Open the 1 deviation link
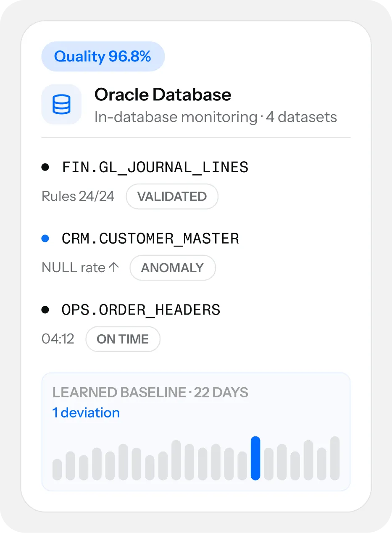 pos(86,413)
